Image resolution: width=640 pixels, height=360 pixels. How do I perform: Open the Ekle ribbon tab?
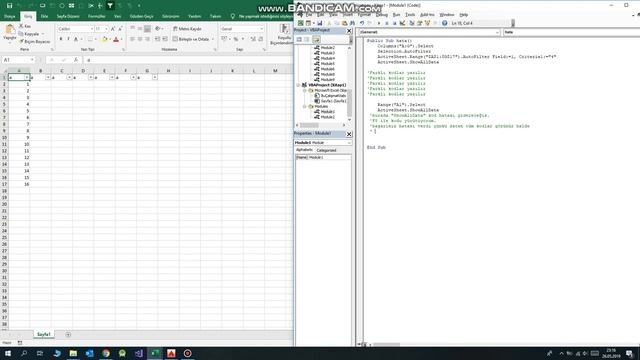44,16
